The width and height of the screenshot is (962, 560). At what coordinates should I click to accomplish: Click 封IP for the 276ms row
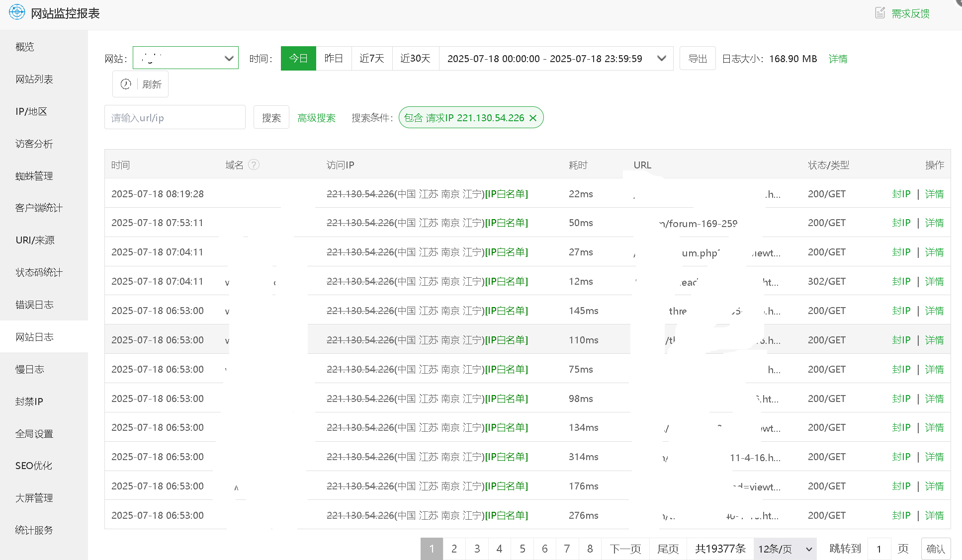(901, 515)
